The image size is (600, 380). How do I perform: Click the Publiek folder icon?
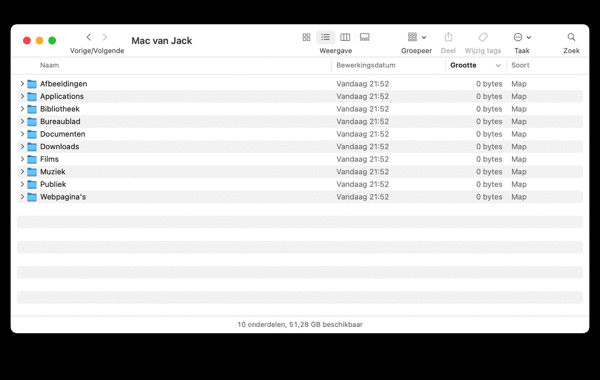coord(32,184)
